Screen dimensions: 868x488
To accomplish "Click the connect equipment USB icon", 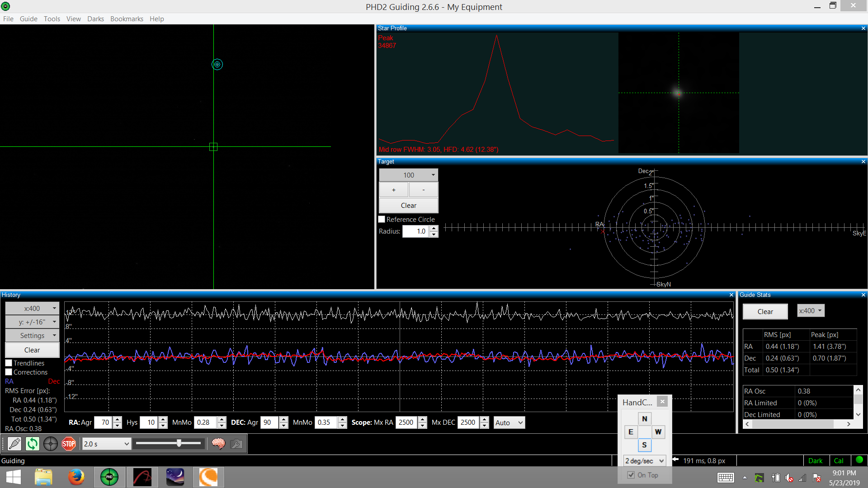I will (14, 444).
